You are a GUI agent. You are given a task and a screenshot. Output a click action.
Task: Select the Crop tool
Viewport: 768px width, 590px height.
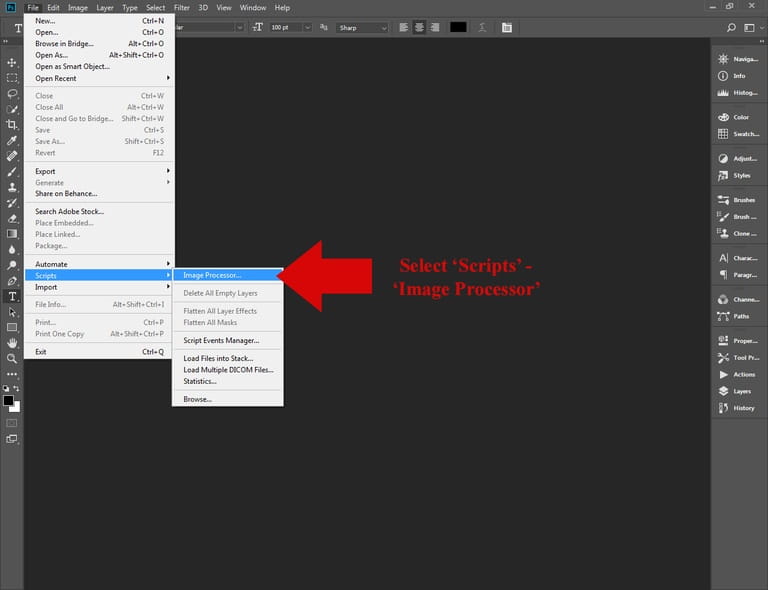[x=12, y=125]
